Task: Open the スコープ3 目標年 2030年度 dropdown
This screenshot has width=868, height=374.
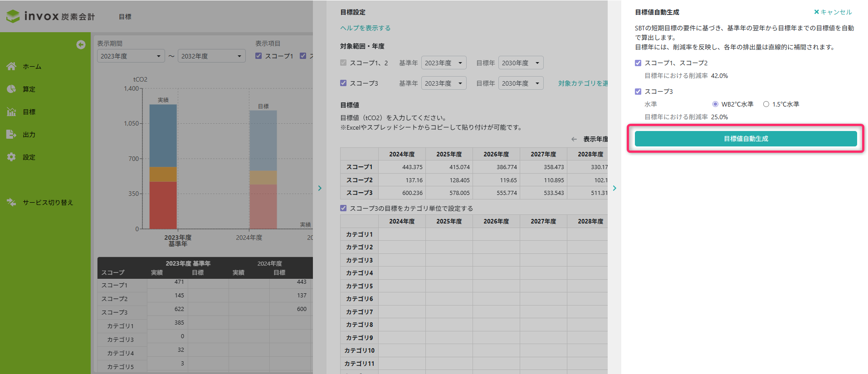Action: [521, 83]
